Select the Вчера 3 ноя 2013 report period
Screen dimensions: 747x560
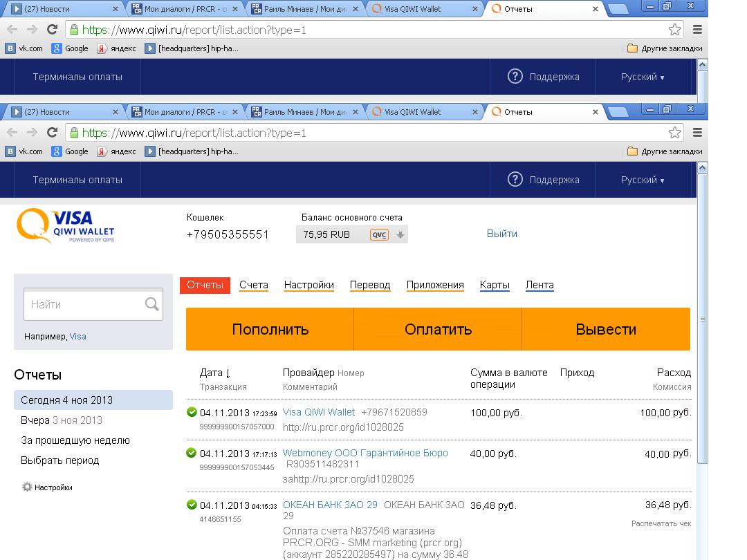click(x=62, y=420)
